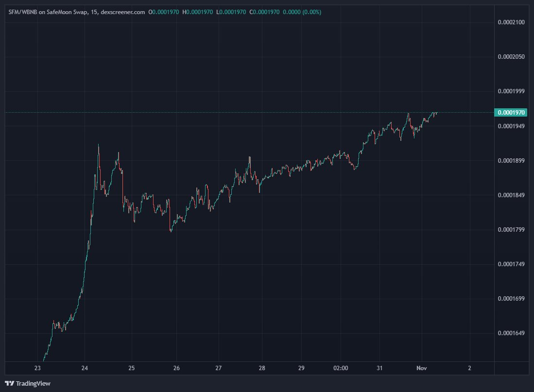Click the low value L0.0001970

click(x=231, y=12)
